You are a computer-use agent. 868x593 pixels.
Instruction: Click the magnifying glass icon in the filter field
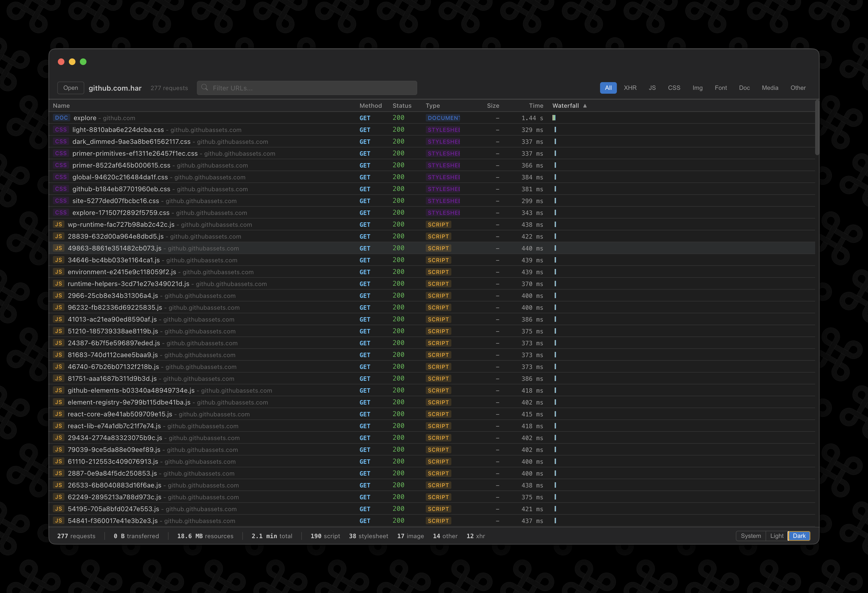(205, 88)
